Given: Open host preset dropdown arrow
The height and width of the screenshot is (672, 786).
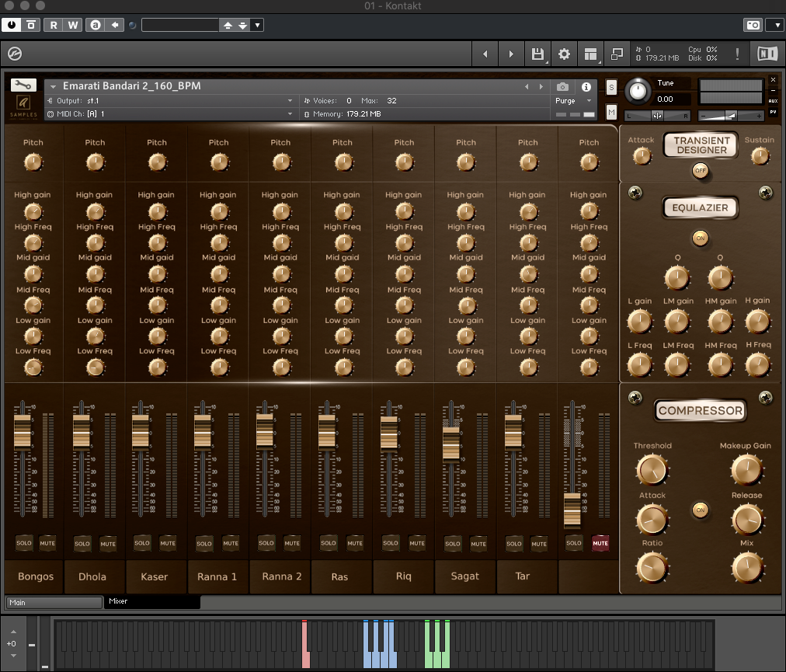Looking at the screenshot, I should [257, 25].
